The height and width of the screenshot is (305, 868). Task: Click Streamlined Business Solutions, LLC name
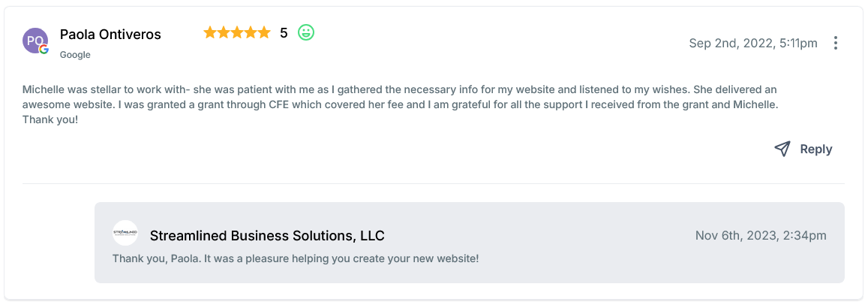[x=267, y=236]
